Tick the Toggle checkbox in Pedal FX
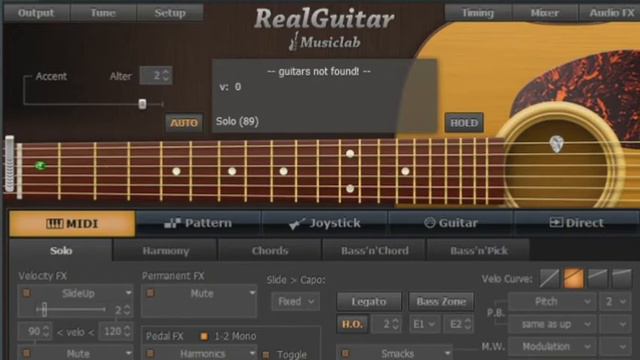This screenshot has height=360, width=640. click(x=266, y=354)
